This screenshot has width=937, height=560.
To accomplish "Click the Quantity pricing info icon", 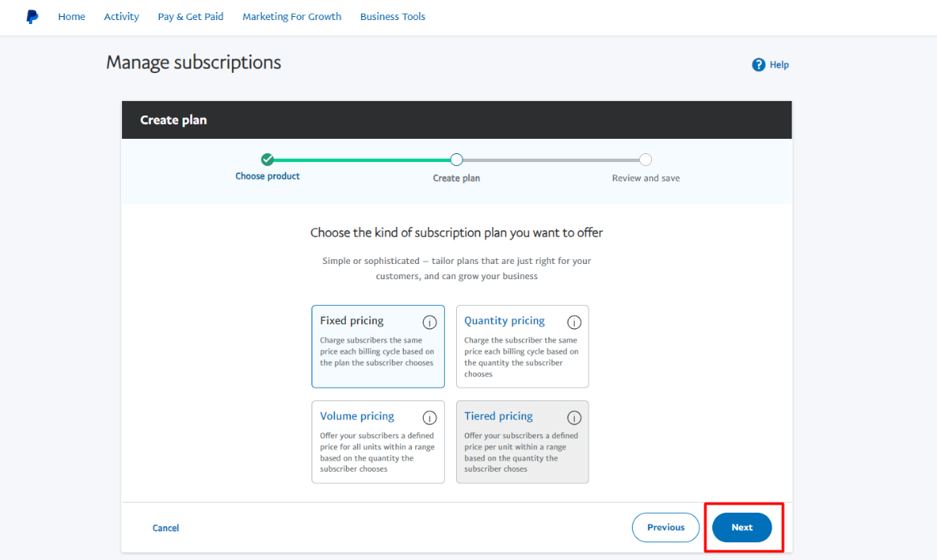I will 574,323.
